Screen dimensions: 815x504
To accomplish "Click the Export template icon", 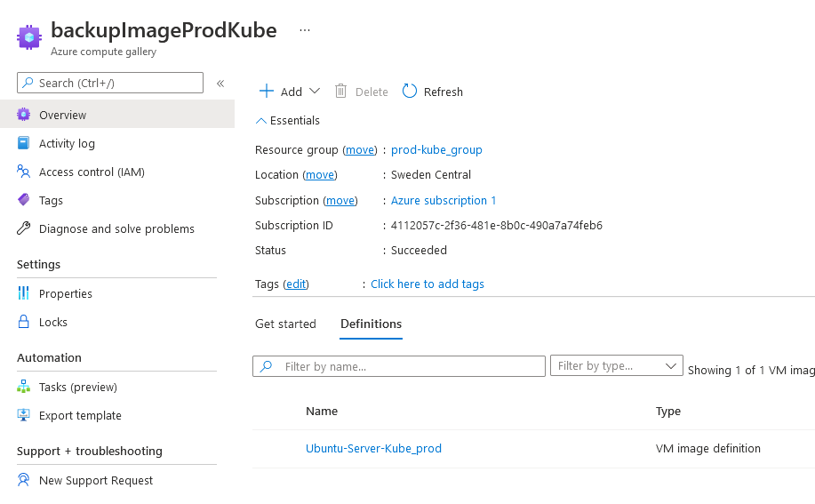I will tap(24, 415).
